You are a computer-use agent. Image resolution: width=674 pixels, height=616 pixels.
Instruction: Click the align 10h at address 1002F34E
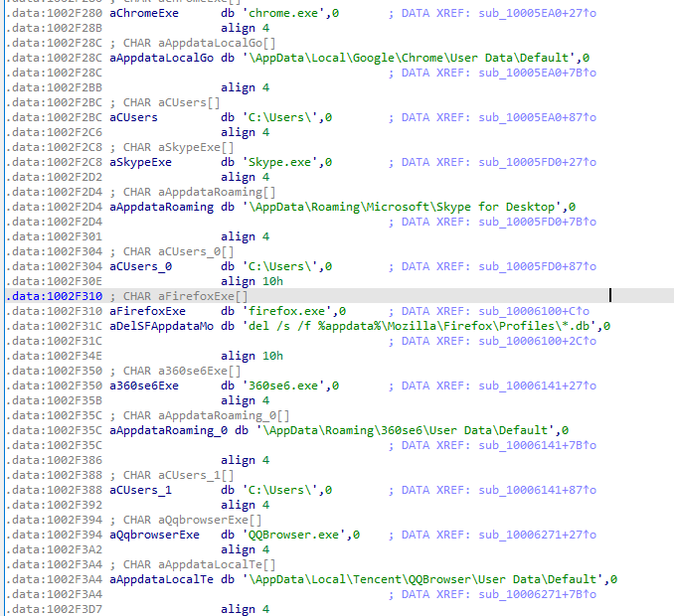point(252,356)
